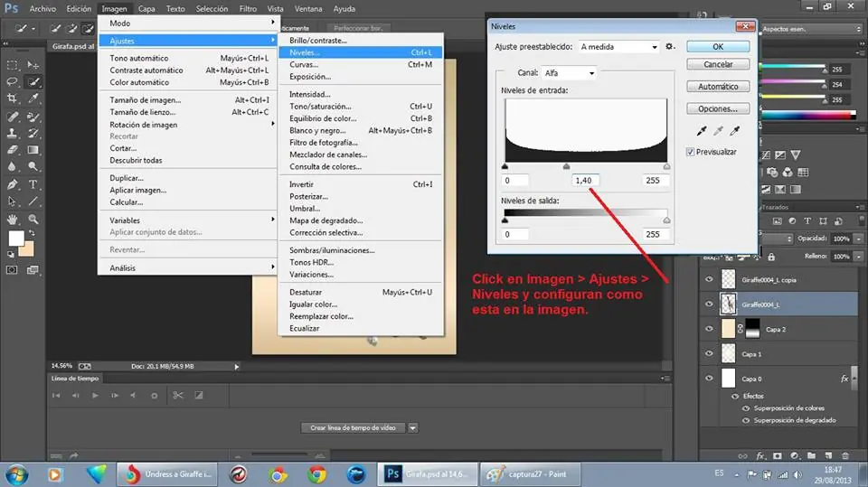Choose Niveles... in Ajustes submenu

pos(361,52)
